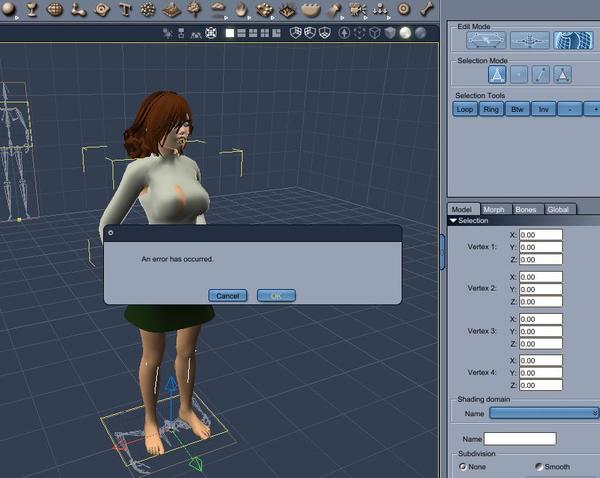Switch to the Model tab
600x478 pixels.
(x=461, y=209)
